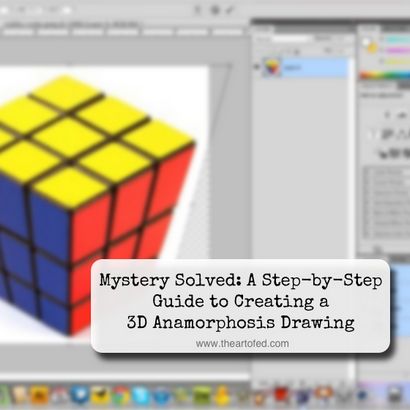Select the Layers panel tab
This screenshot has height=410, width=410.
click(x=263, y=29)
